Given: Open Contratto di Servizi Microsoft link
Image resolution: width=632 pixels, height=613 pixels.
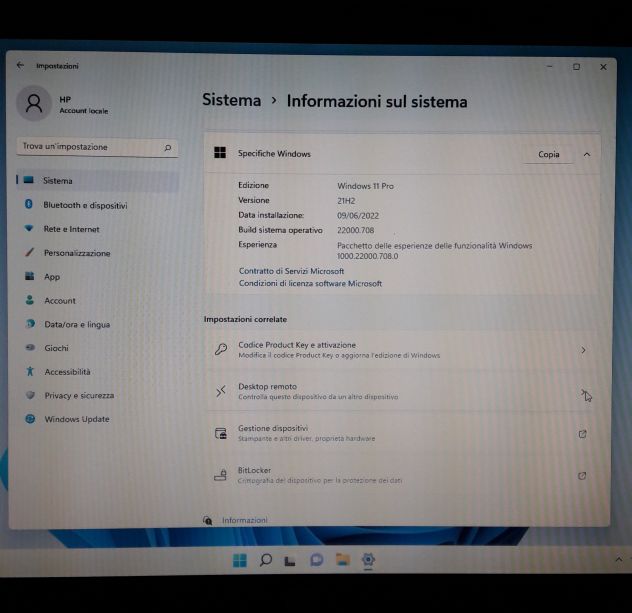Looking at the screenshot, I should 291,271.
